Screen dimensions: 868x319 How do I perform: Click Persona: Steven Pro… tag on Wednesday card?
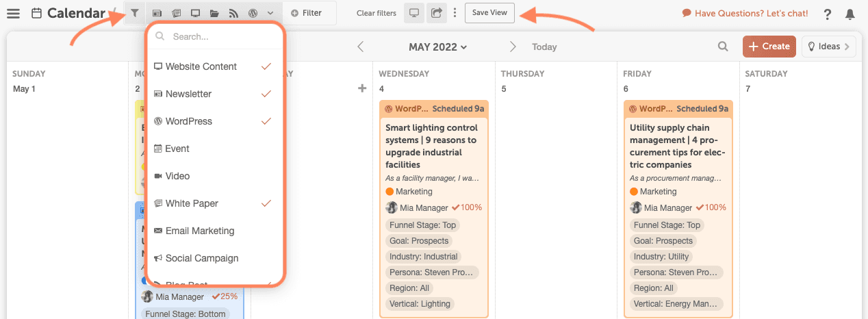coord(432,272)
